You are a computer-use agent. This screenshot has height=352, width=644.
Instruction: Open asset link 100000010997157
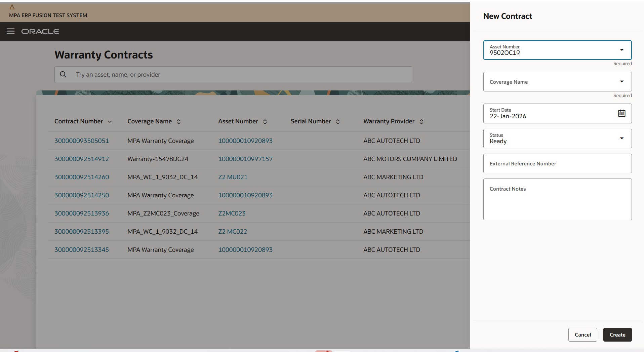coord(245,159)
